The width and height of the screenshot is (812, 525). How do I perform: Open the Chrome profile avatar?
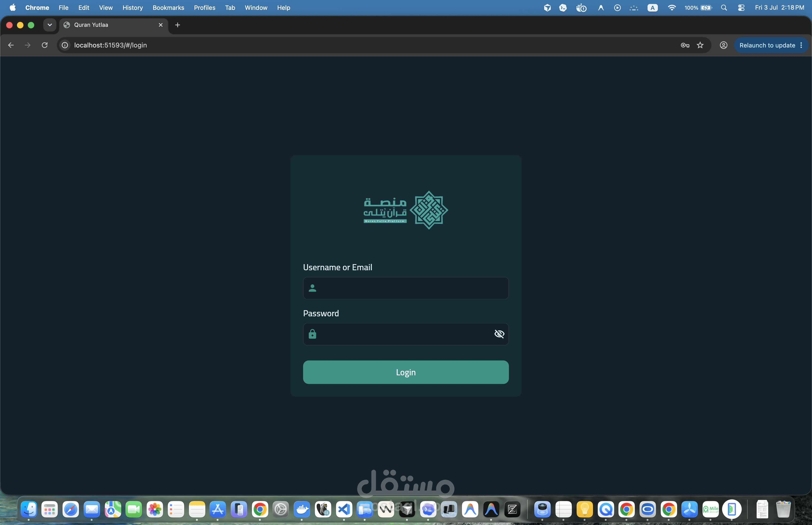click(723, 45)
